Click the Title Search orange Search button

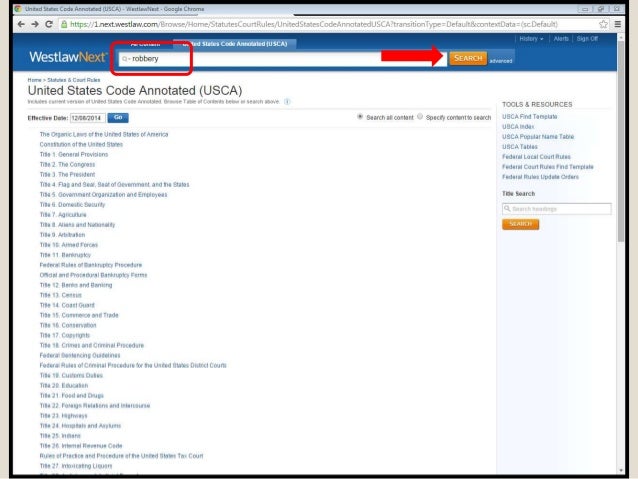click(520, 224)
